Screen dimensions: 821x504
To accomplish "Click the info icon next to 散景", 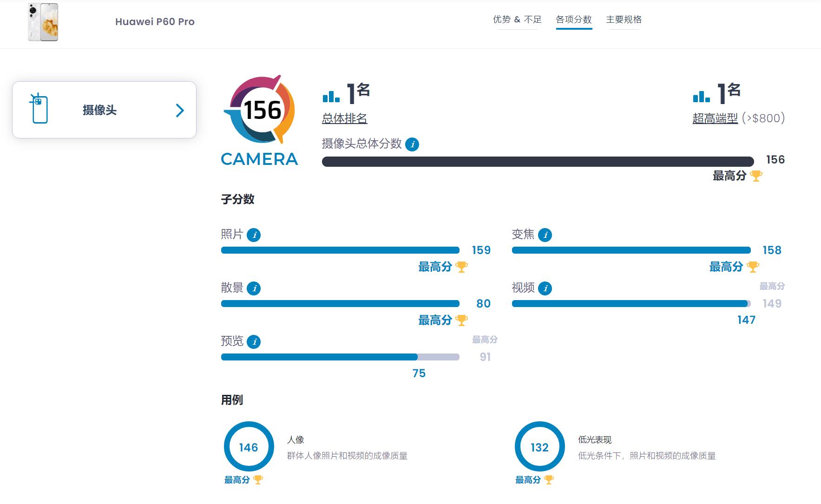I will [255, 288].
